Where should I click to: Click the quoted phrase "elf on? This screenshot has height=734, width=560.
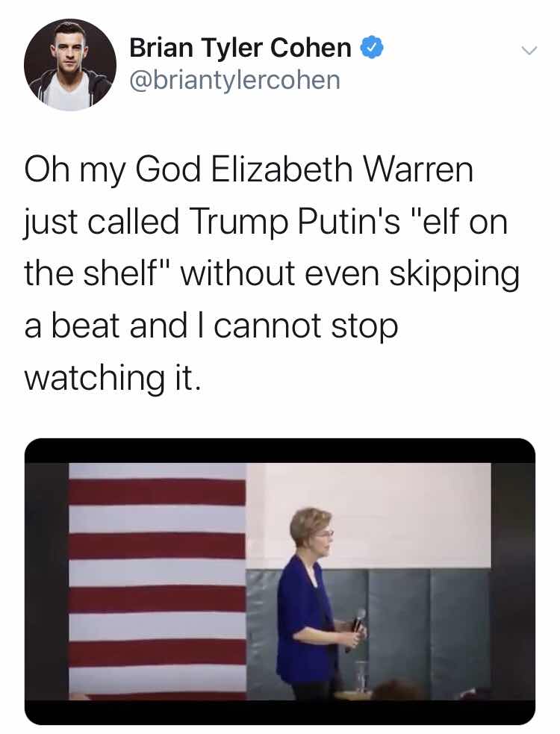coord(459,222)
